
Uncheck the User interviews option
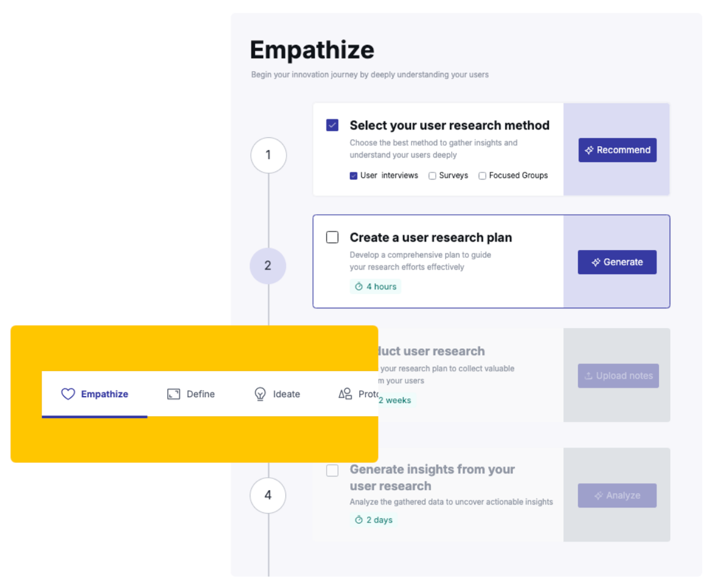[x=353, y=176]
